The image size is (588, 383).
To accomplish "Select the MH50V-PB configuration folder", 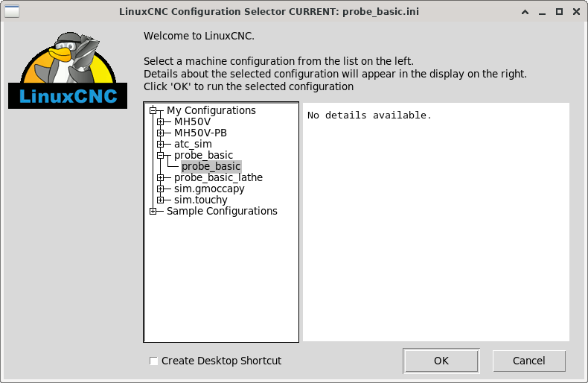I will click(200, 133).
